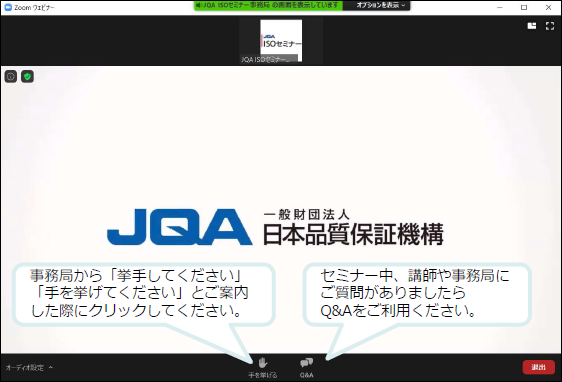This screenshot has width=562, height=382.
Task: Expand the audio settings caret
Action: point(51,367)
